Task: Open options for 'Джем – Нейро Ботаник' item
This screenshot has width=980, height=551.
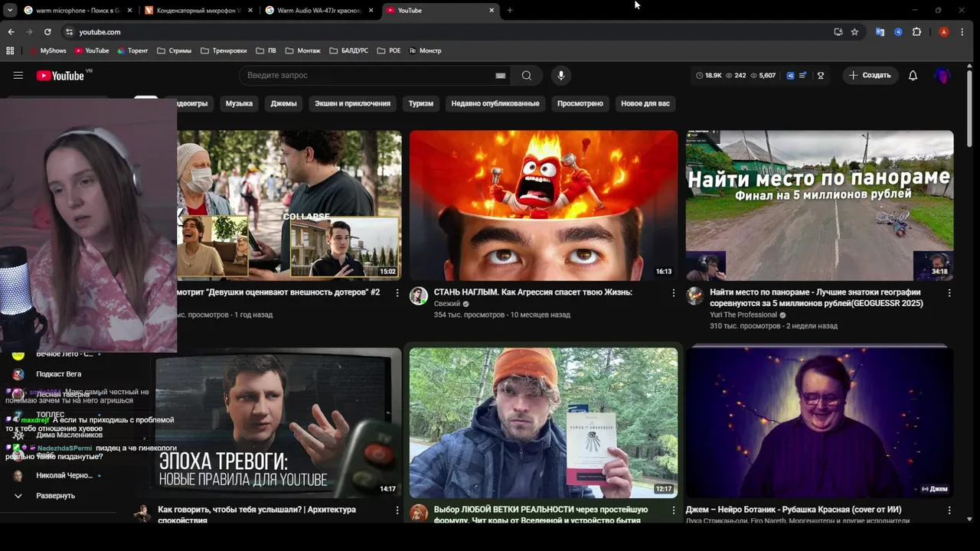Action: (949, 510)
